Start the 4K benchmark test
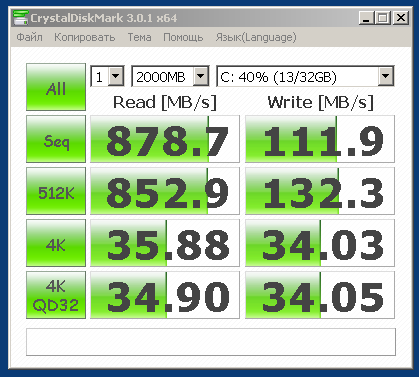 pos(56,243)
